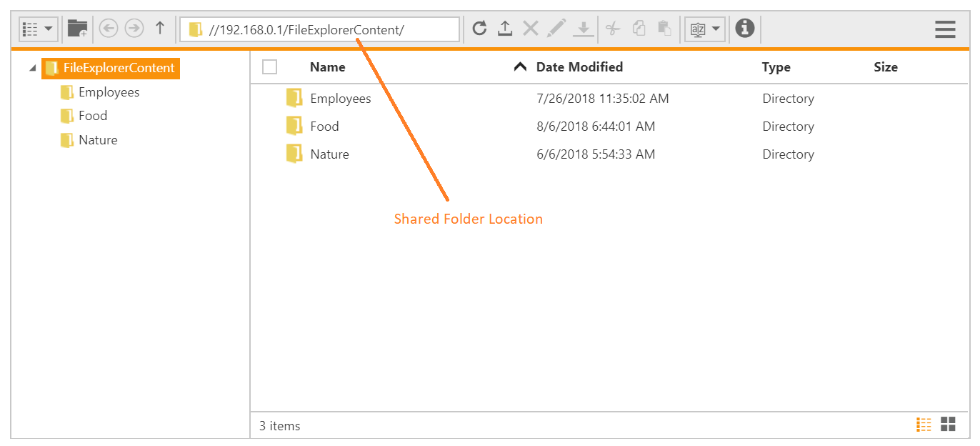Open the Information icon on the toolbar

click(x=745, y=29)
